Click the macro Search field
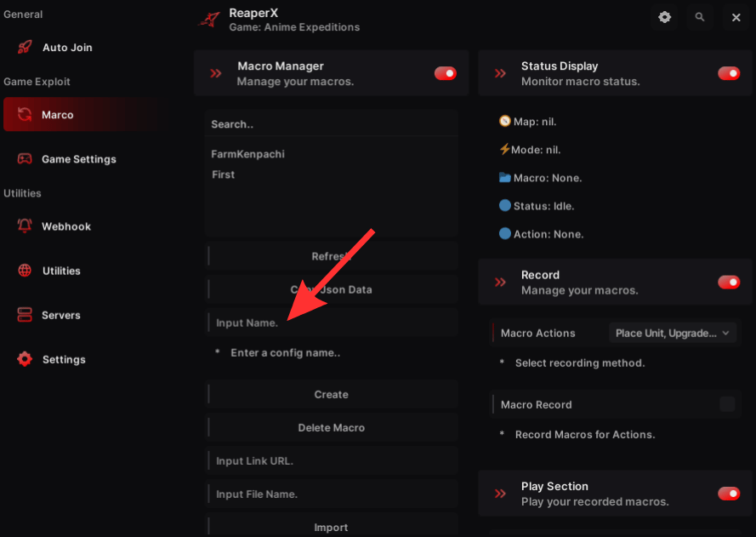This screenshot has width=756, height=537. pos(332,124)
